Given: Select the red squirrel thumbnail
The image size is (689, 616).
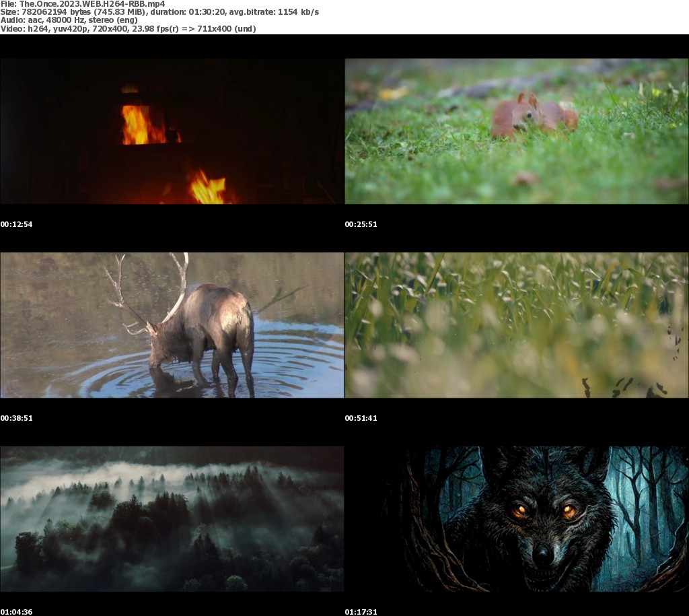Looking at the screenshot, I should coord(516,131).
